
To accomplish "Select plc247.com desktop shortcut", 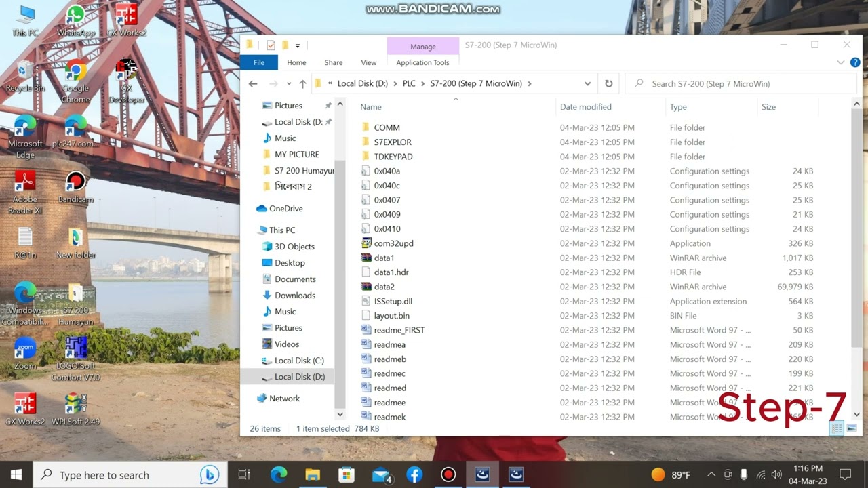I will tap(76, 132).
